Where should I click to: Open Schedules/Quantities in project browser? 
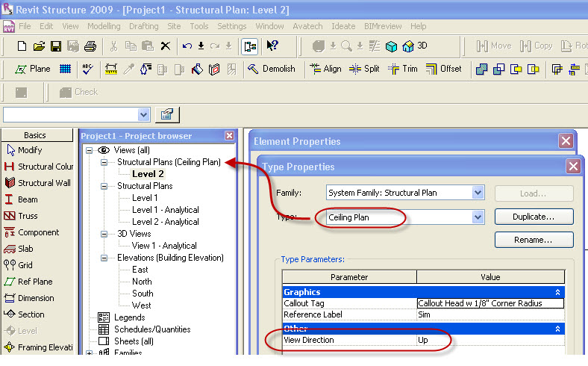(x=152, y=329)
